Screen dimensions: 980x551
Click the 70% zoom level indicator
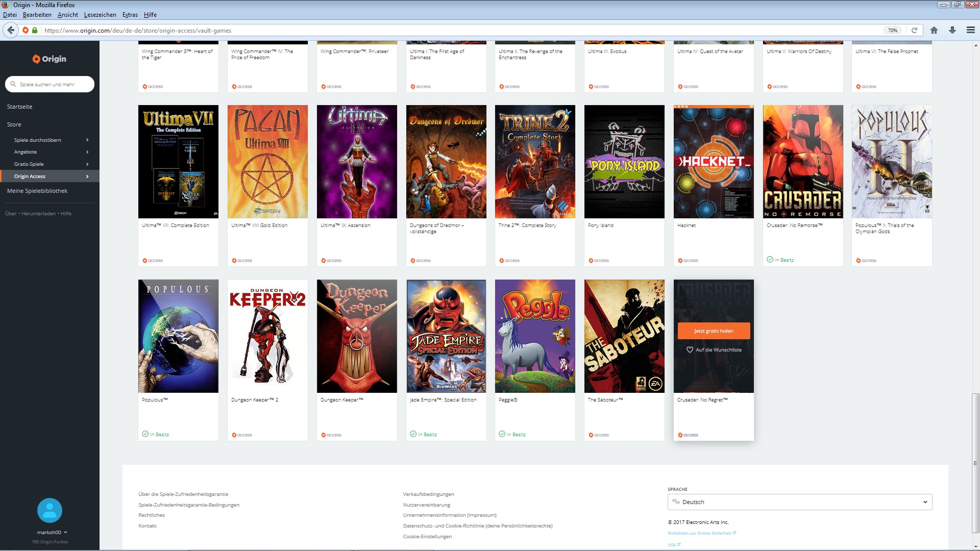pos(892,30)
